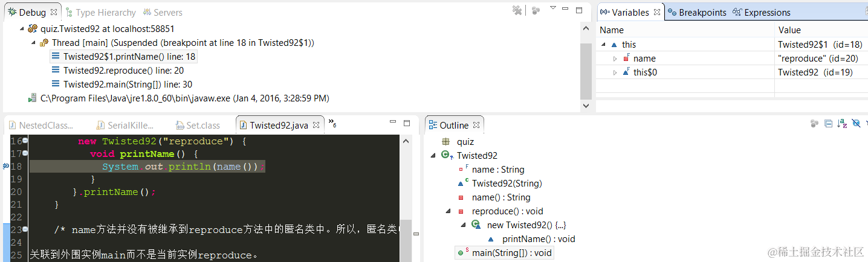Image resolution: width=868 pixels, height=262 pixels.
Task: Open the Debug view menu triangle
Action: tap(552, 8)
